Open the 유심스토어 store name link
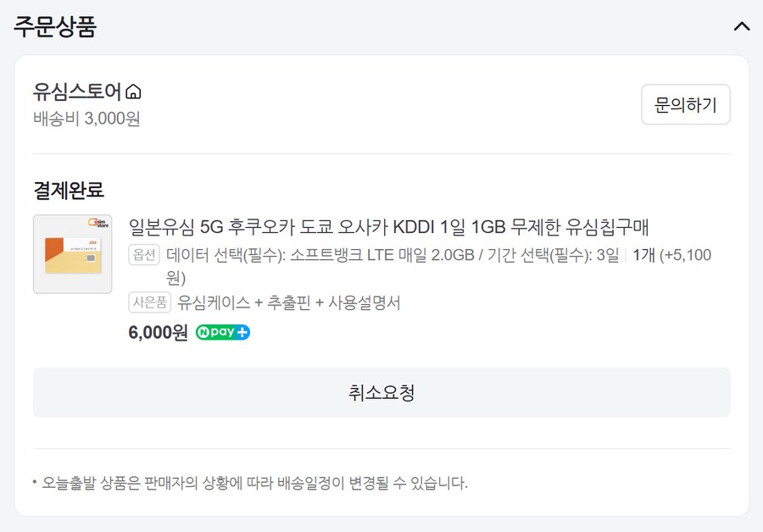Screen dimensions: 763x532 (78, 91)
